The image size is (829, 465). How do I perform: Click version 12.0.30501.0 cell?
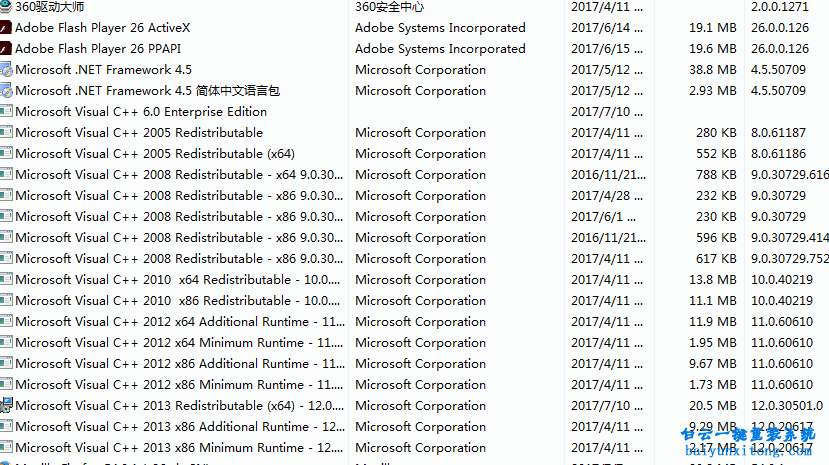pyautogui.click(x=786, y=406)
